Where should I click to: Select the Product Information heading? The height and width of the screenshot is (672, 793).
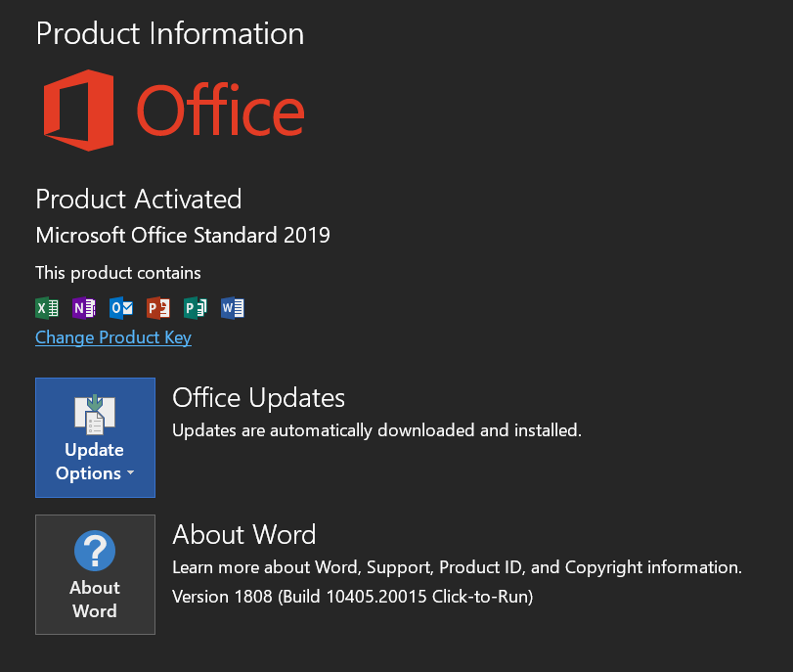[170, 34]
